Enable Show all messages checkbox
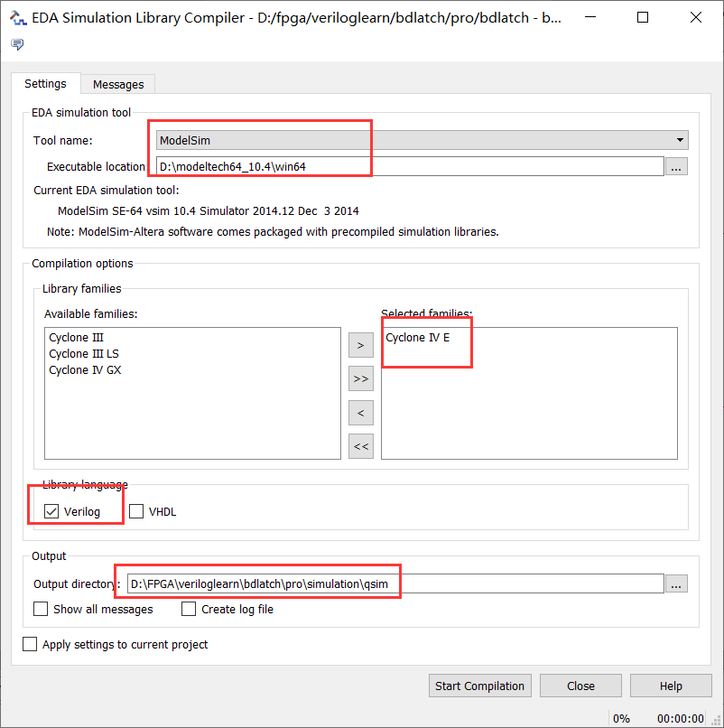724x728 pixels. coord(41,609)
